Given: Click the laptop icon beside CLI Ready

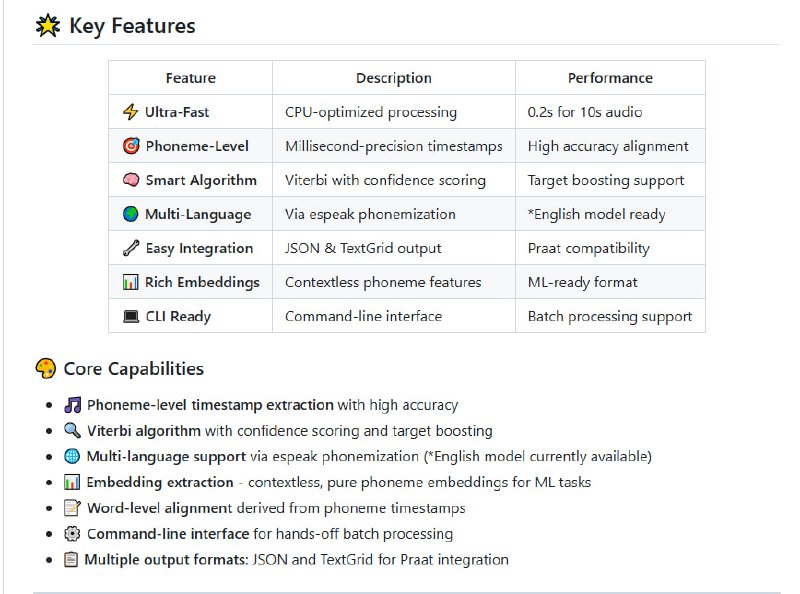Looking at the screenshot, I should (130, 316).
